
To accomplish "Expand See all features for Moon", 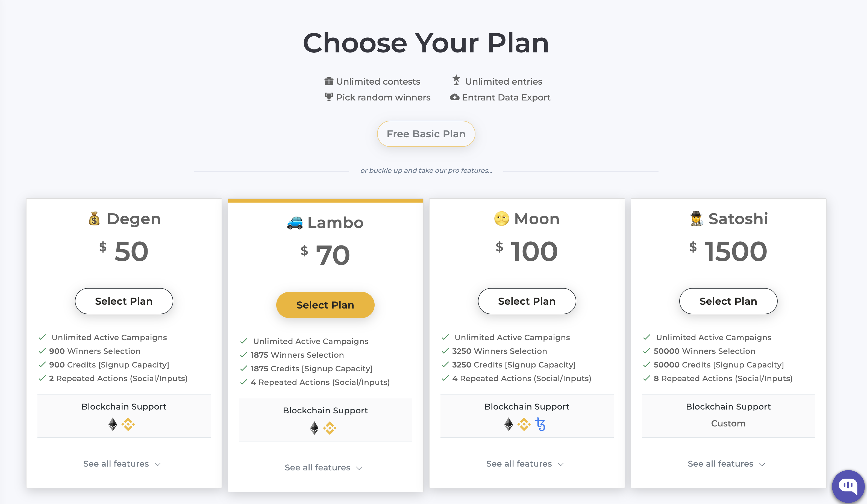I will (525, 464).
